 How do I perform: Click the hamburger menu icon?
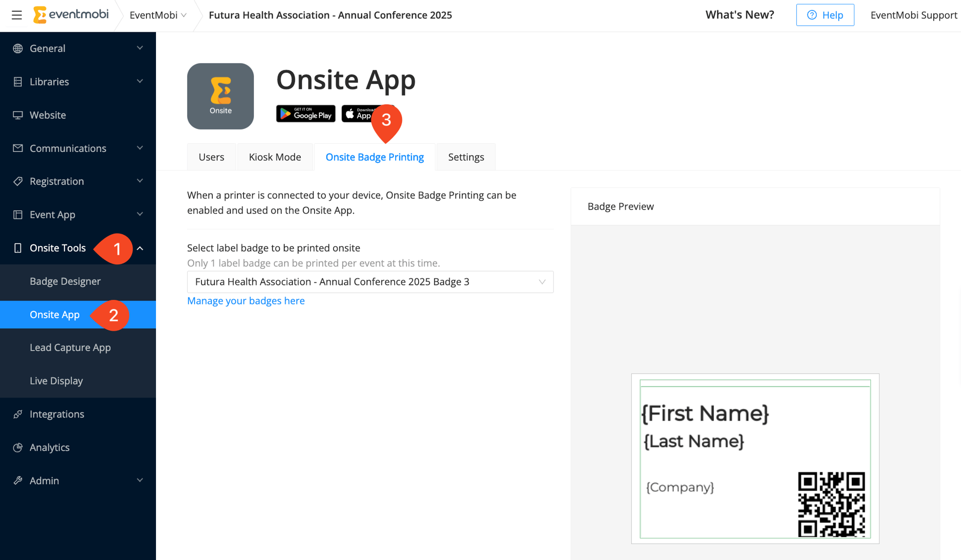(17, 15)
